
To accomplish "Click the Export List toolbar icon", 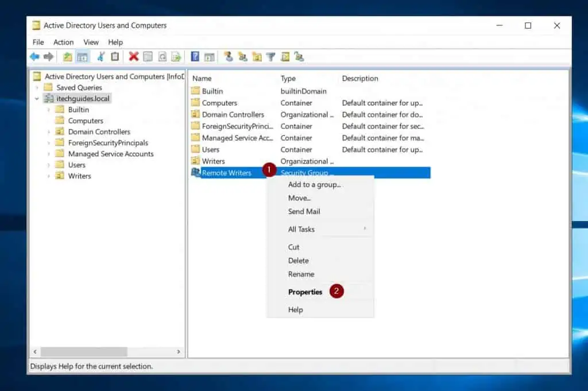I will 176,57.
